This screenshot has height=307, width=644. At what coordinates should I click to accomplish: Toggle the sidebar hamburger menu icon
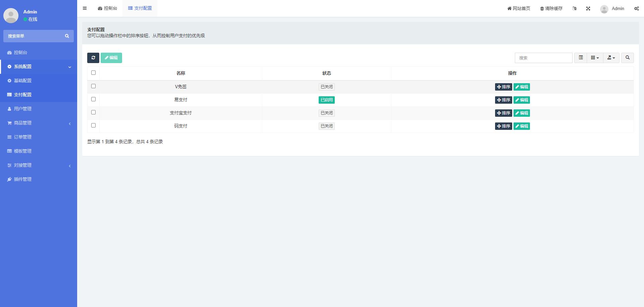point(85,8)
